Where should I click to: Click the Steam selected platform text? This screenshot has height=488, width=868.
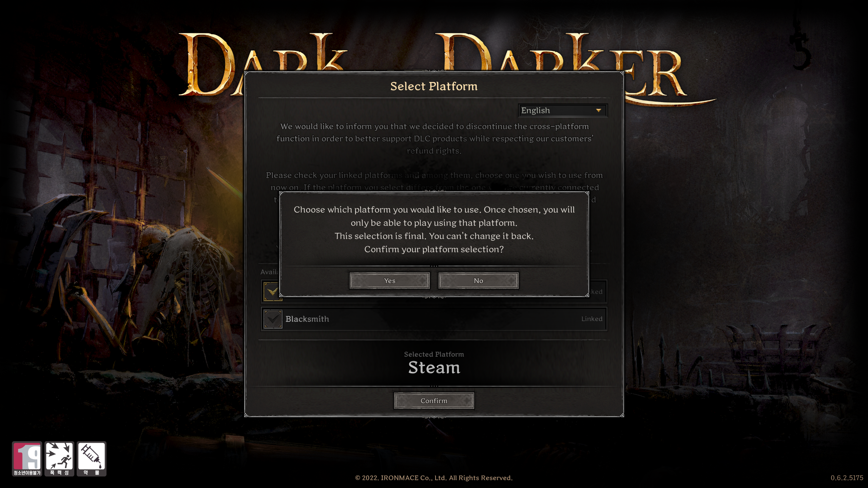[434, 367]
